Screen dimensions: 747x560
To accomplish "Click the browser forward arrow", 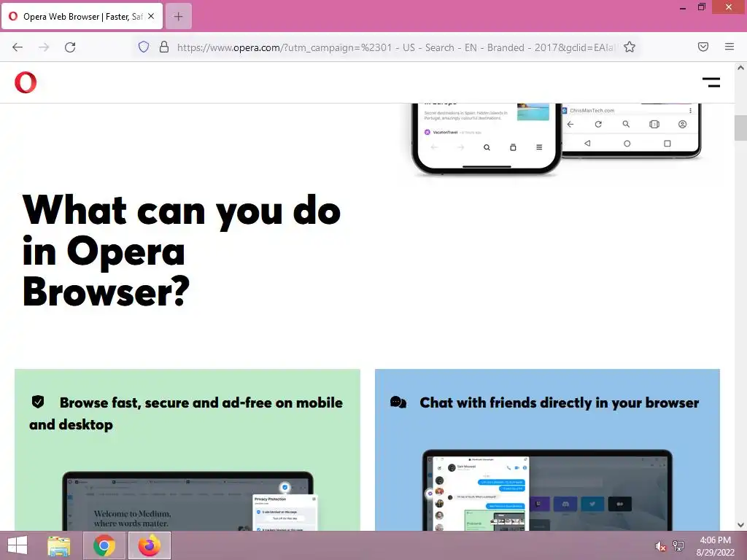I will coord(44,47).
